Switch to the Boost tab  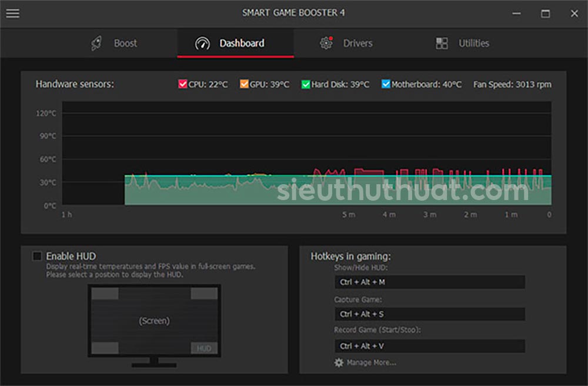tap(125, 44)
